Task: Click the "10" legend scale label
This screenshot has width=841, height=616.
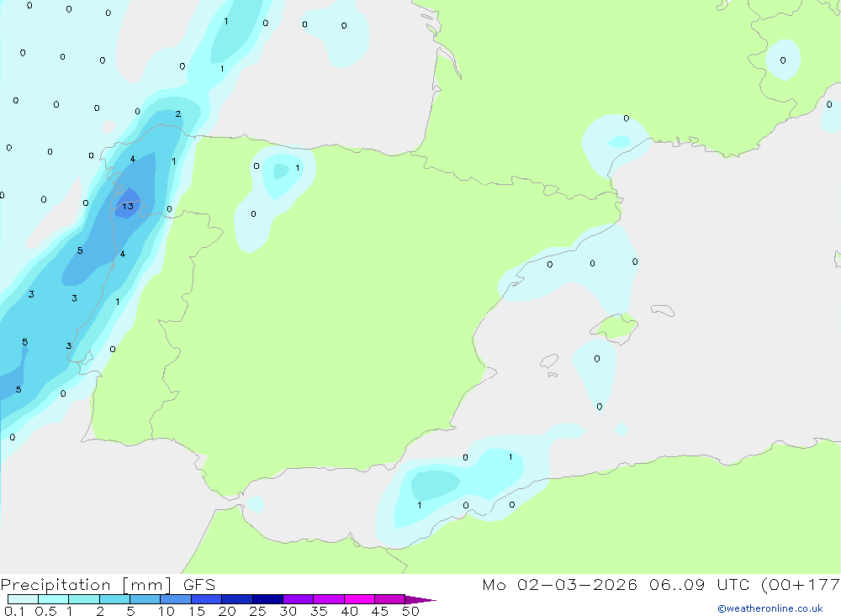Action: click(167, 611)
